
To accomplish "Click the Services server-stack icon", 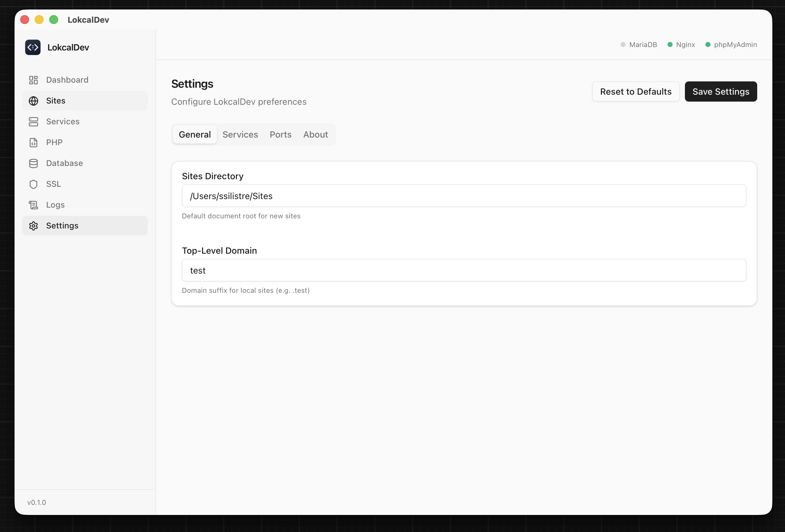I will click(33, 121).
